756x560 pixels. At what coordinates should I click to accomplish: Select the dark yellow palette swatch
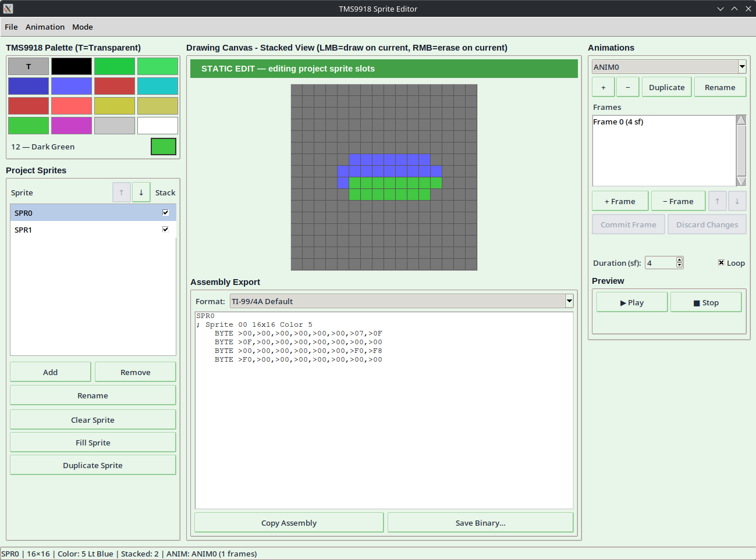115,106
